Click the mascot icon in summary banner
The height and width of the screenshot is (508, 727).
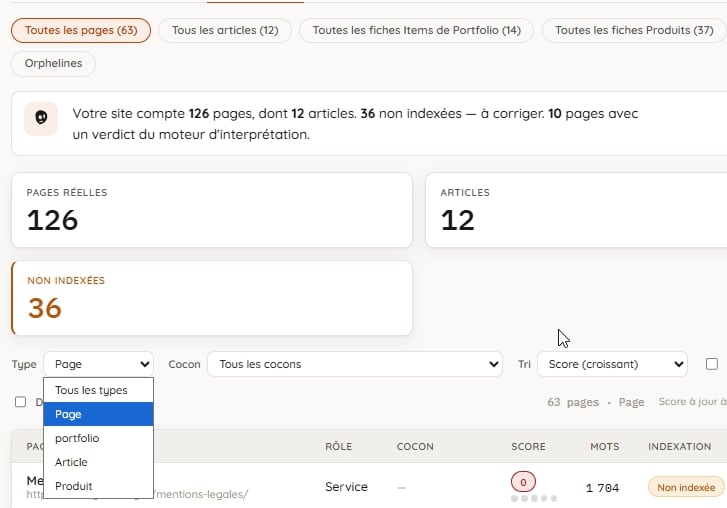[x=41, y=119]
